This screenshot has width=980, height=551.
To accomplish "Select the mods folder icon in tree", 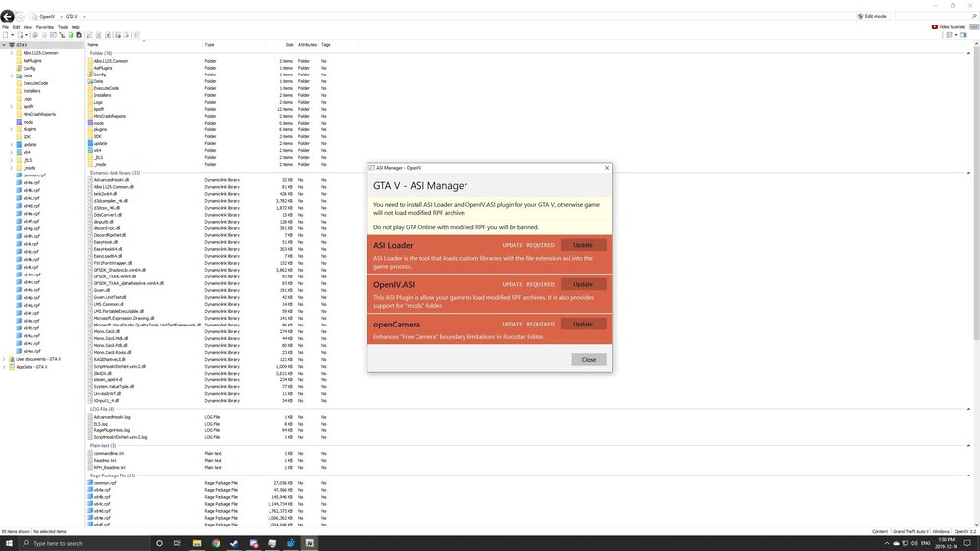I will pos(19,122).
